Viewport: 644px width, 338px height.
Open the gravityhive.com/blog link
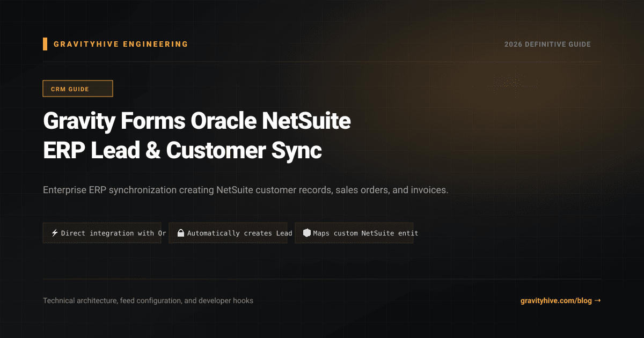click(560, 301)
